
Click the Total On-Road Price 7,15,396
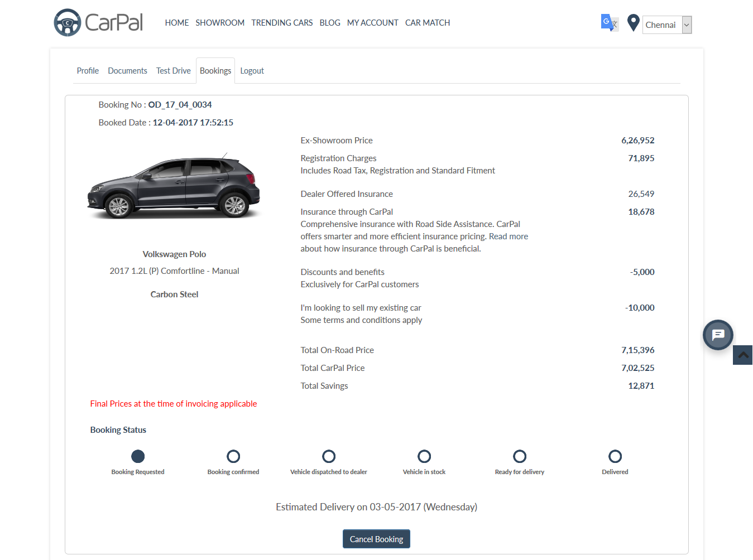pos(638,350)
